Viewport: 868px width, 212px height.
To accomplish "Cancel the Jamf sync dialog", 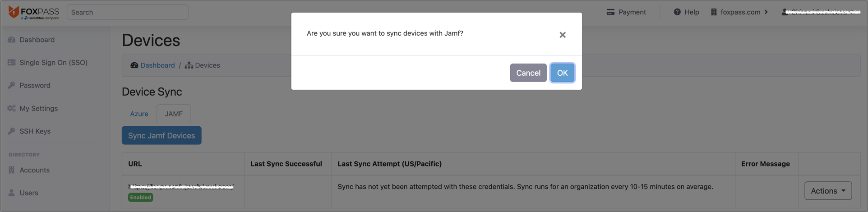I will tap(528, 73).
